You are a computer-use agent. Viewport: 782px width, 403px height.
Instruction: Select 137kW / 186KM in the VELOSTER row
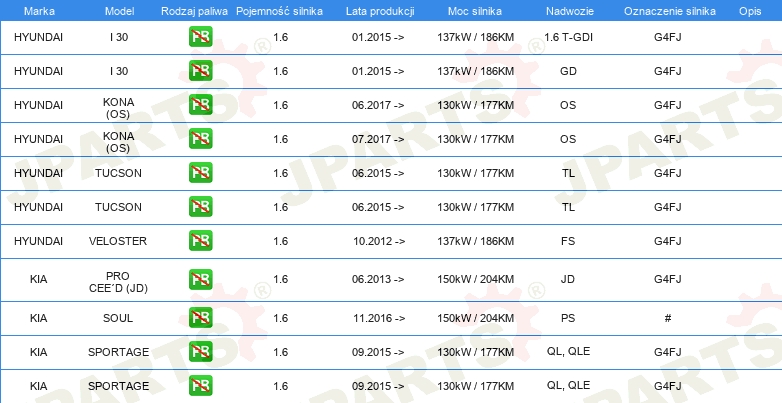tap(475, 241)
